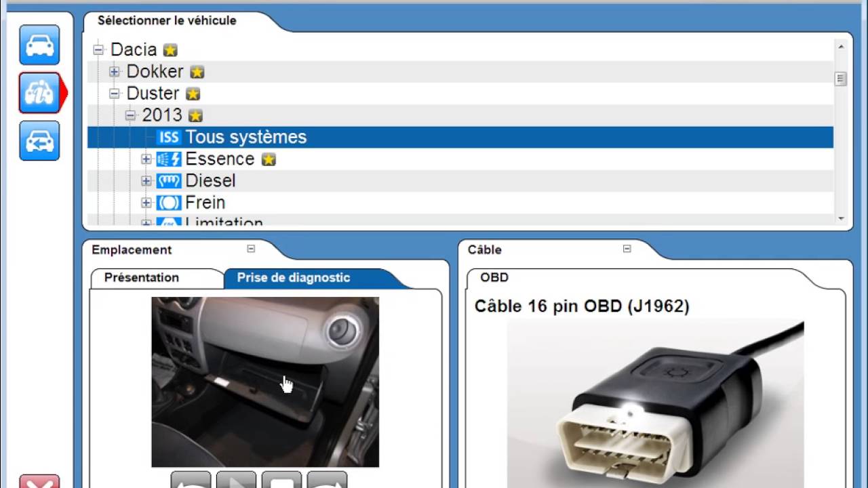Collapse the 2013 tree node
This screenshot has width=868, height=488.
click(x=130, y=115)
